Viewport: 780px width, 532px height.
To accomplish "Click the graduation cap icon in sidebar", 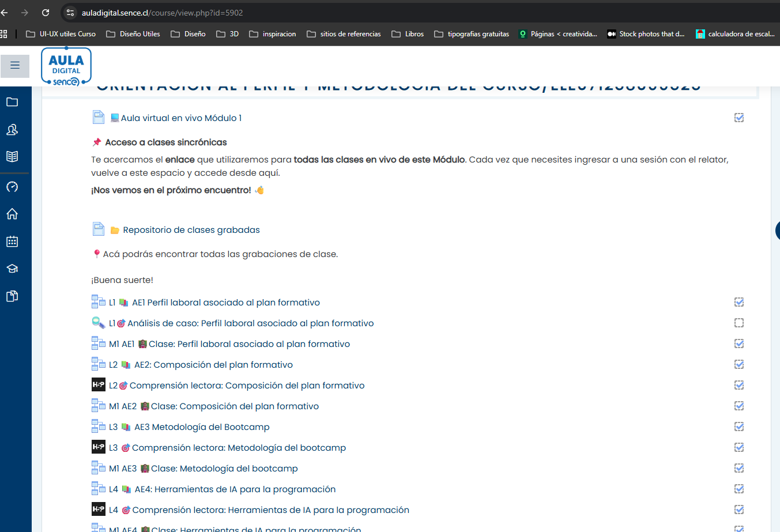I will tap(12, 269).
